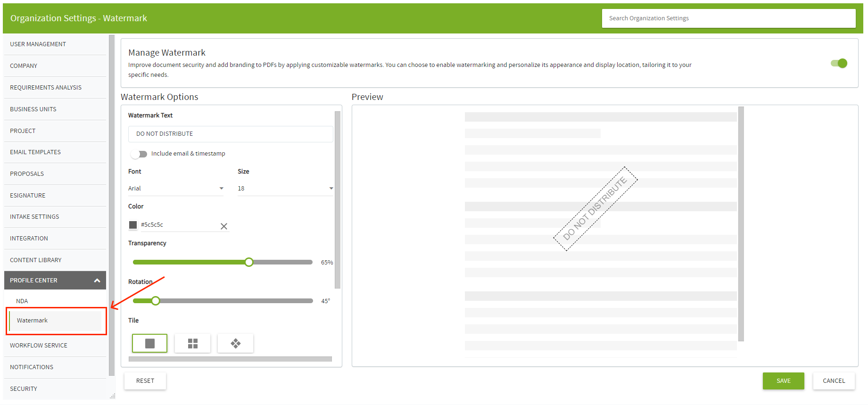868x405 pixels.
Task: Click the Save button
Action: [784, 381]
